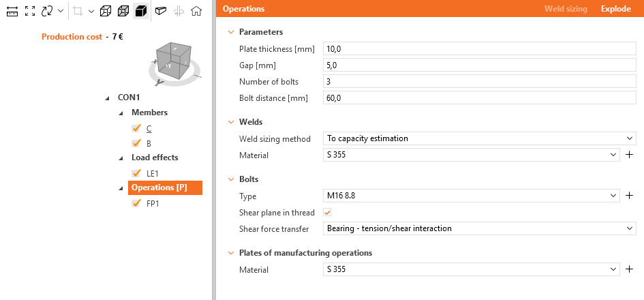Select member C in the tree
Screen dimensions: 644x300
click(149, 128)
